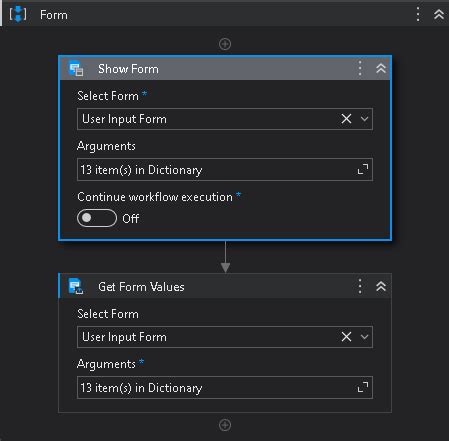
Task: Open Get Form Values three-dot menu
Action: tap(360, 286)
